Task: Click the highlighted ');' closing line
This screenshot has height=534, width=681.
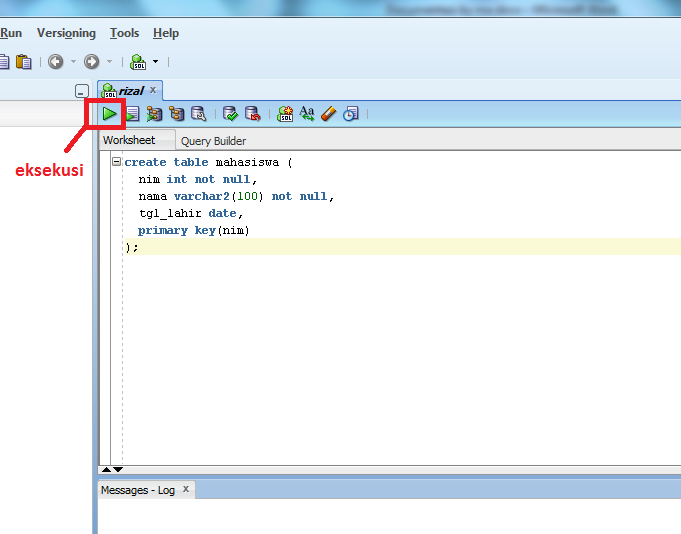Action: coord(403,247)
